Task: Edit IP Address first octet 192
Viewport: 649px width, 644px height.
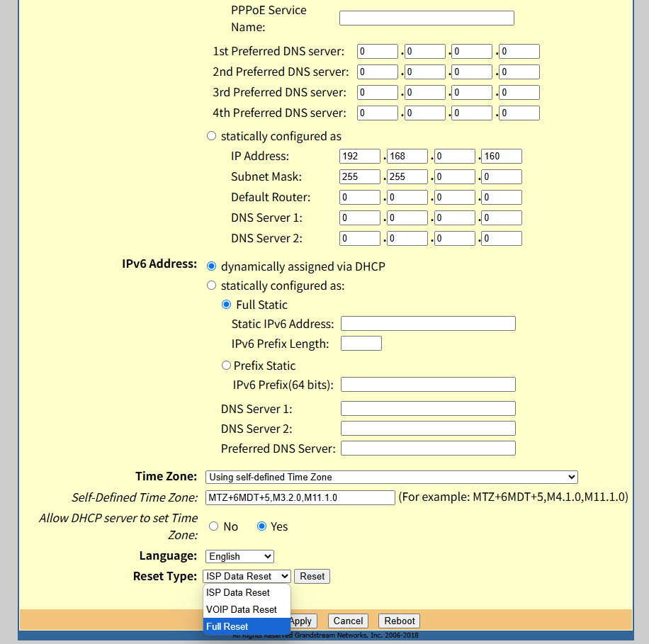Action: pos(360,156)
